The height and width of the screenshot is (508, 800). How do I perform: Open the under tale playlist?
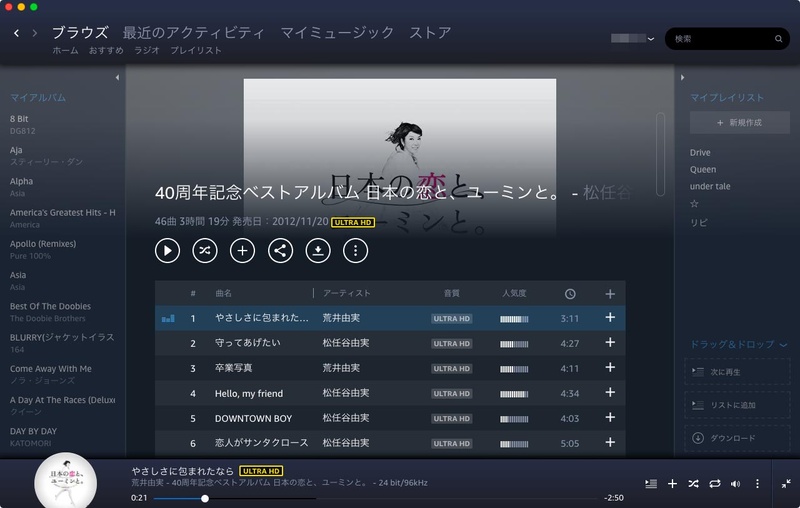[710, 186]
